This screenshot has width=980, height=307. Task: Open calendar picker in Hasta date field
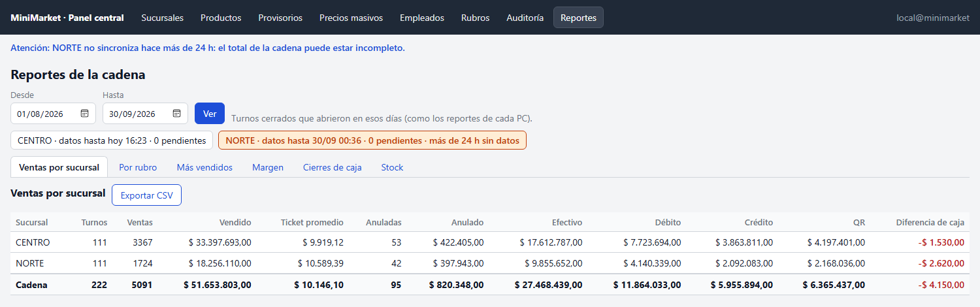176,114
